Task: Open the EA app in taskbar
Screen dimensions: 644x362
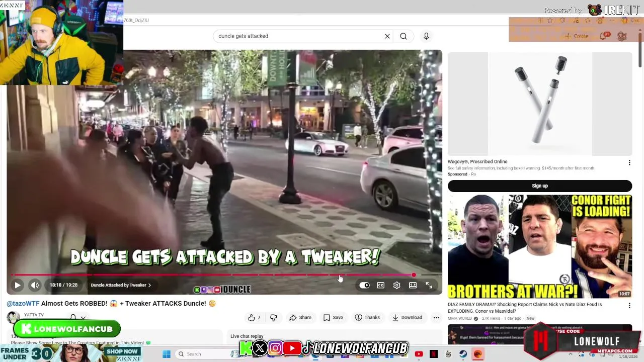Action: point(477,354)
